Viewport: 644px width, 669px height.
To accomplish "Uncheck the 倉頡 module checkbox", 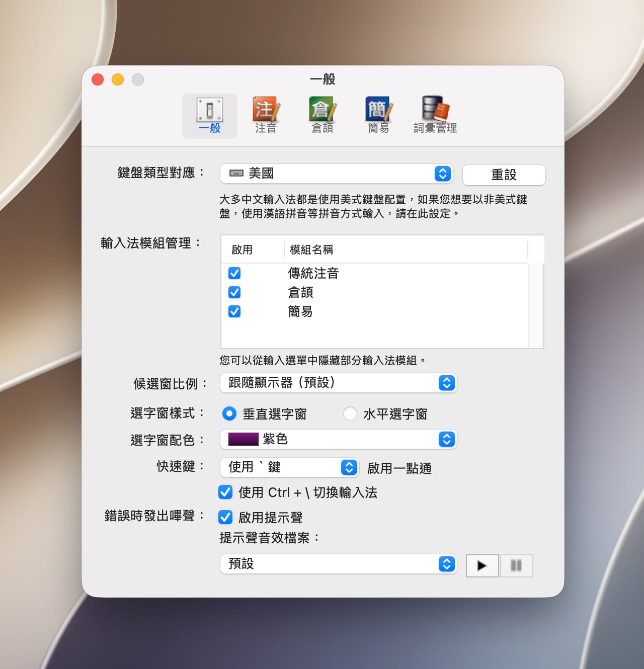I will 234,292.
